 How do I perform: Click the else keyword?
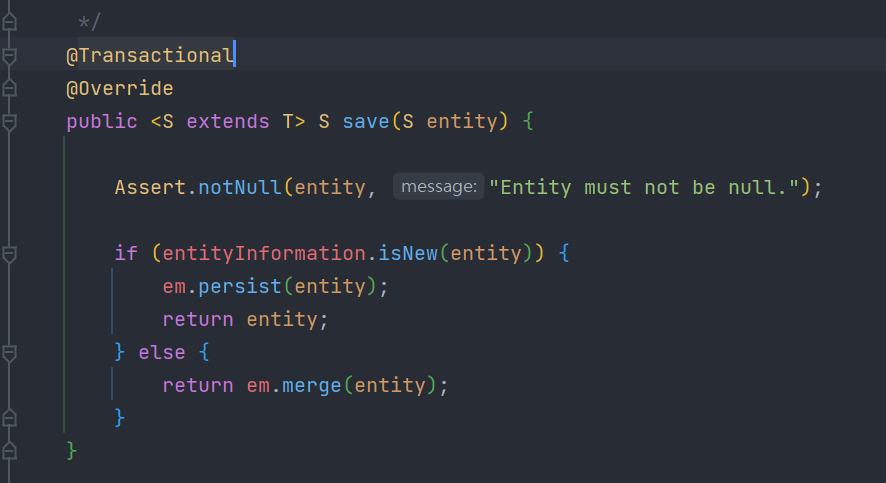point(162,353)
